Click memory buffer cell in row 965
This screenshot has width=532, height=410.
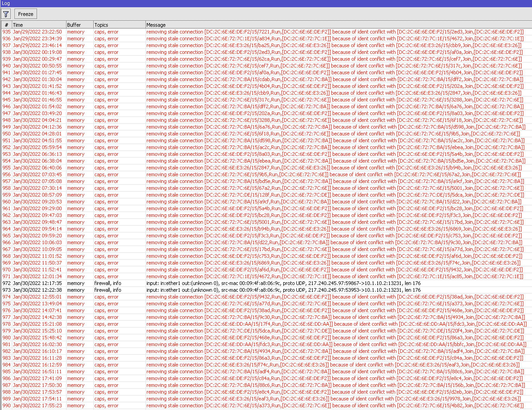click(x=75, y=236)
